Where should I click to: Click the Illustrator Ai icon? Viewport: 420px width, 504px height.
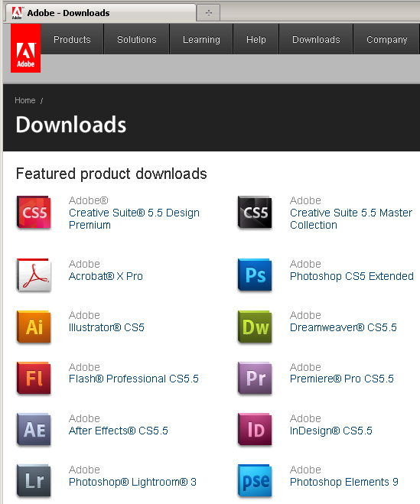pyautogui.click(x=34, y=327)
